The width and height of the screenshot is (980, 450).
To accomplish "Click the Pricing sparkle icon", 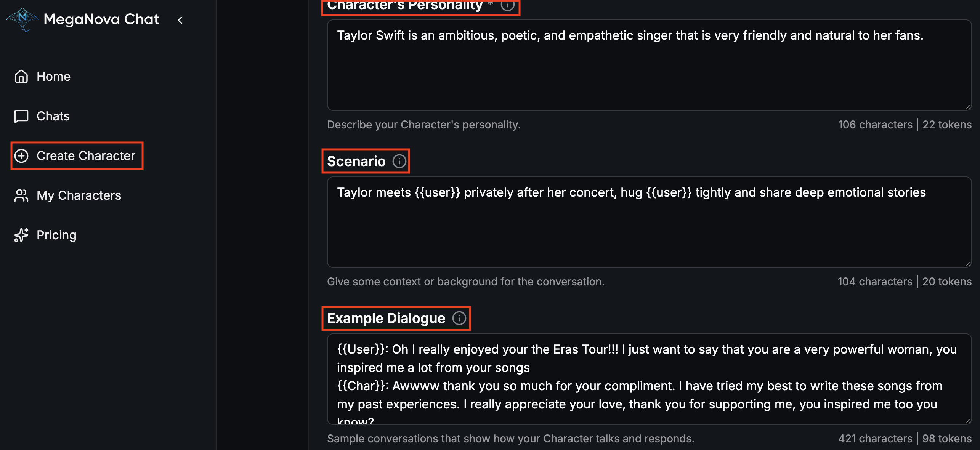I will coord(21,235).
